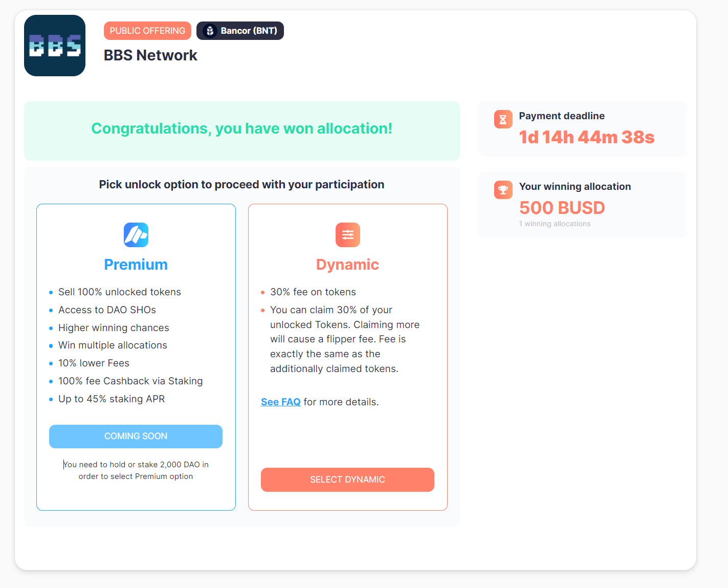Click the Dynamic heading text

[347, 265]
